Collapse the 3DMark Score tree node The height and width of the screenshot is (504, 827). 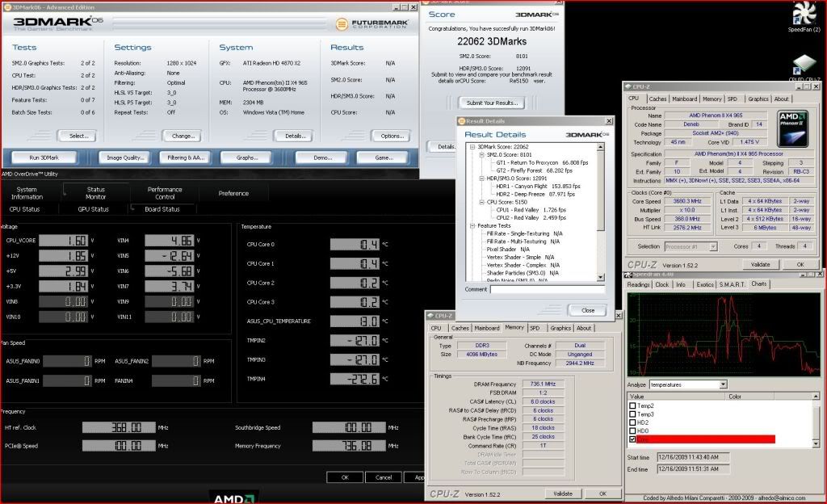pyautogui.click(x=472, y=147)
